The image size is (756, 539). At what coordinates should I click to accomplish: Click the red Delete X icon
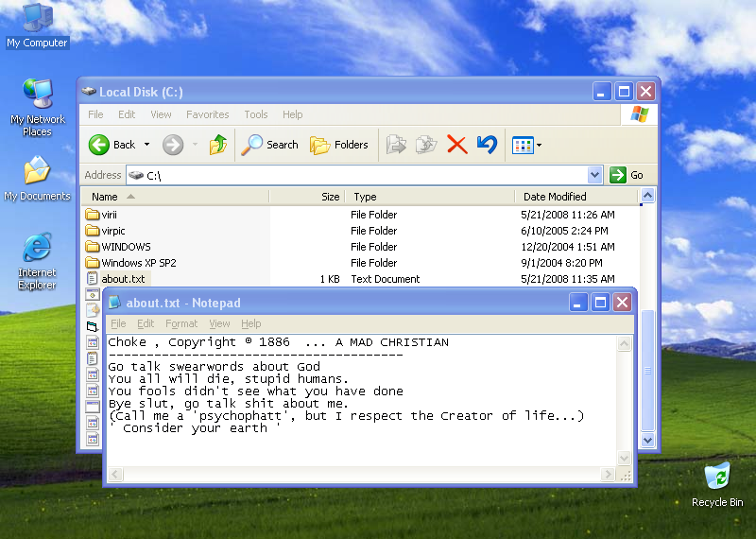456,145
